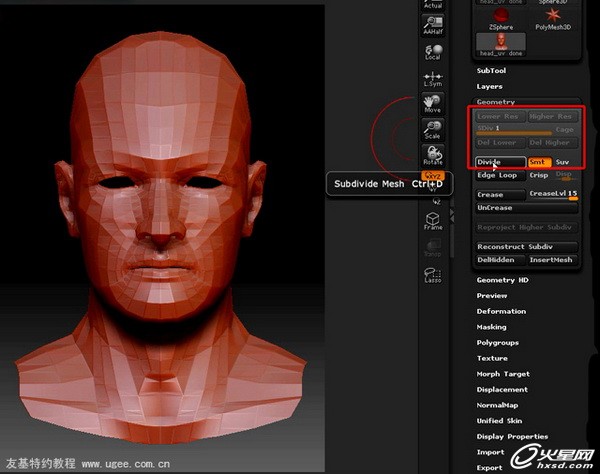Open the Displacement section

(502, 390)
